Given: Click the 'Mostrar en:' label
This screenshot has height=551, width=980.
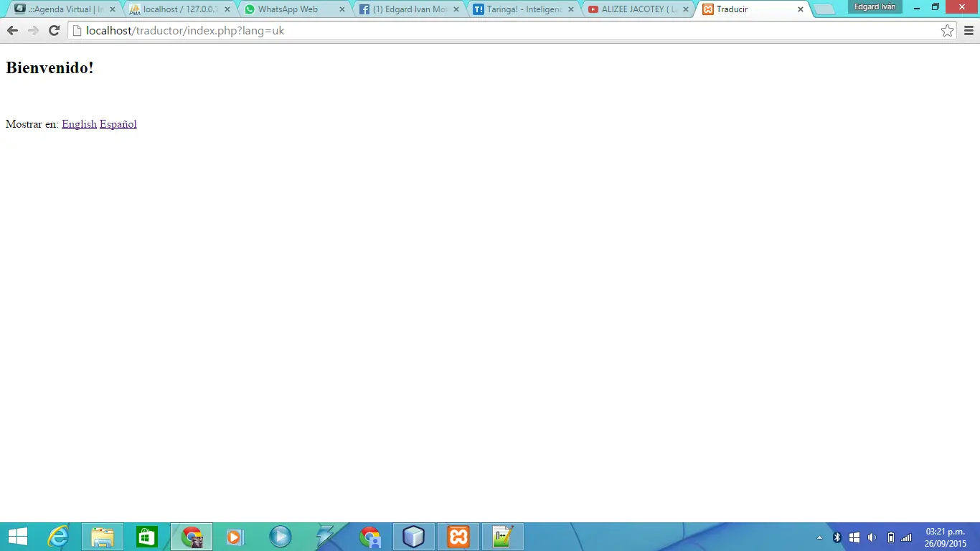Looking at the screenshot, I should click(32, 124).
